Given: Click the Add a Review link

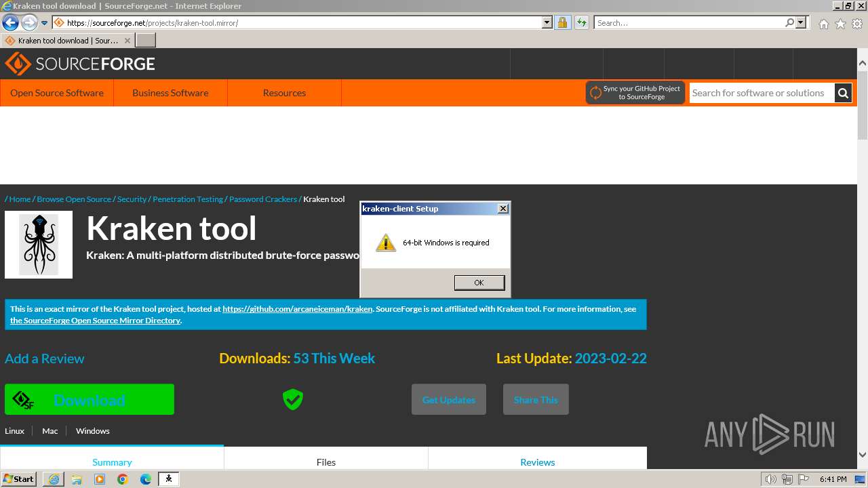Looking at the screenshot, I should (45, 359).
